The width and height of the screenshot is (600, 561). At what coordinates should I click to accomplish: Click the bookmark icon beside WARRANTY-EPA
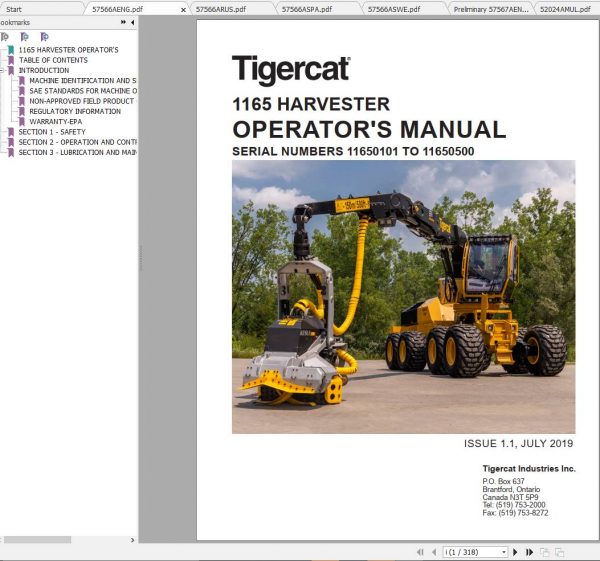(x=21, y=121)
